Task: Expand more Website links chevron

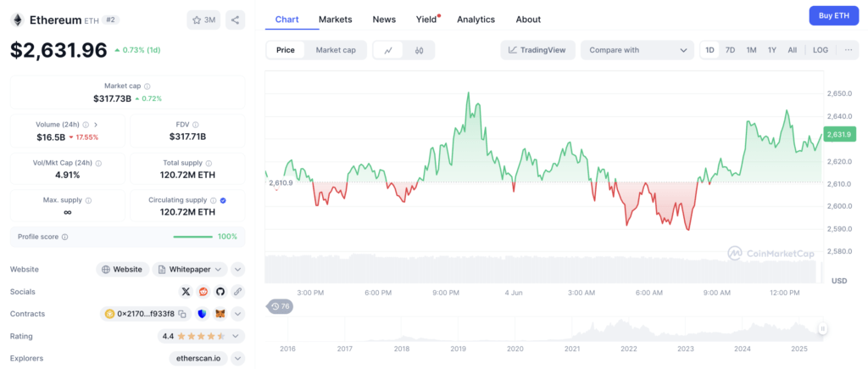Action: click(x=237, y=269)
